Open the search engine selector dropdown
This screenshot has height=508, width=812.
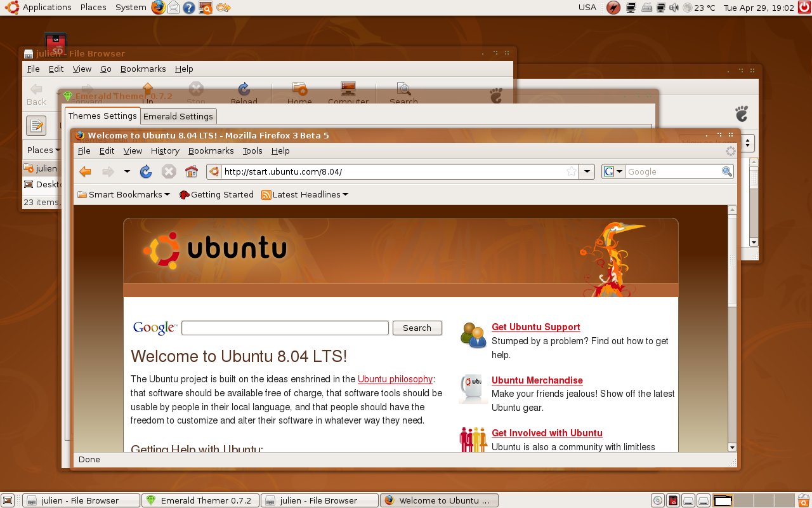click(x=613, y=171)
